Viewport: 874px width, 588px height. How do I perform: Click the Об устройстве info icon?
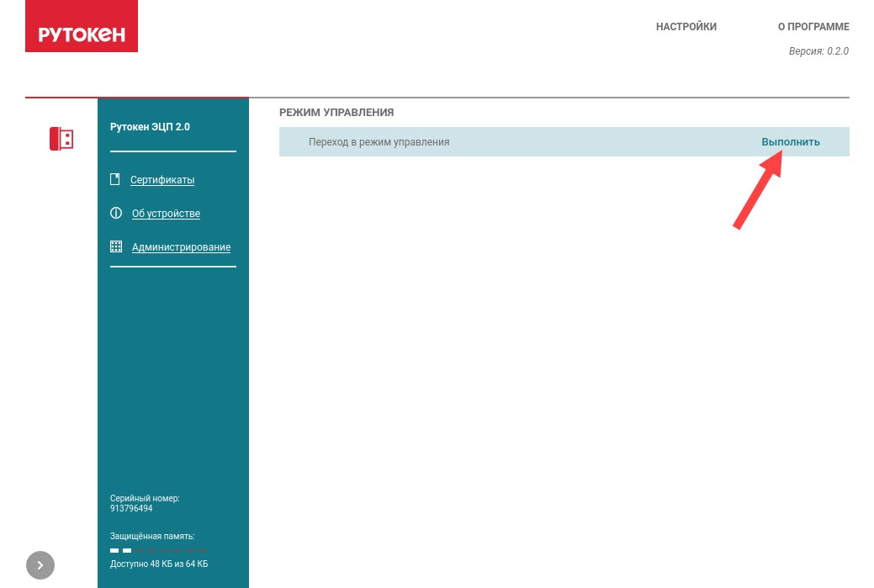tap(116, 213)
